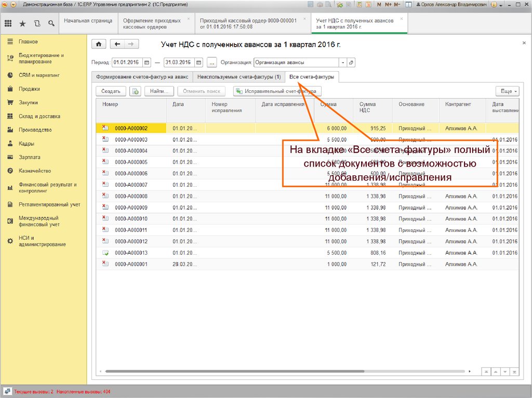Viewport: 532px width, 398px height.
Task: Open period selection ellipsis button
Action: pyautogui.click(x=211, y=63)
